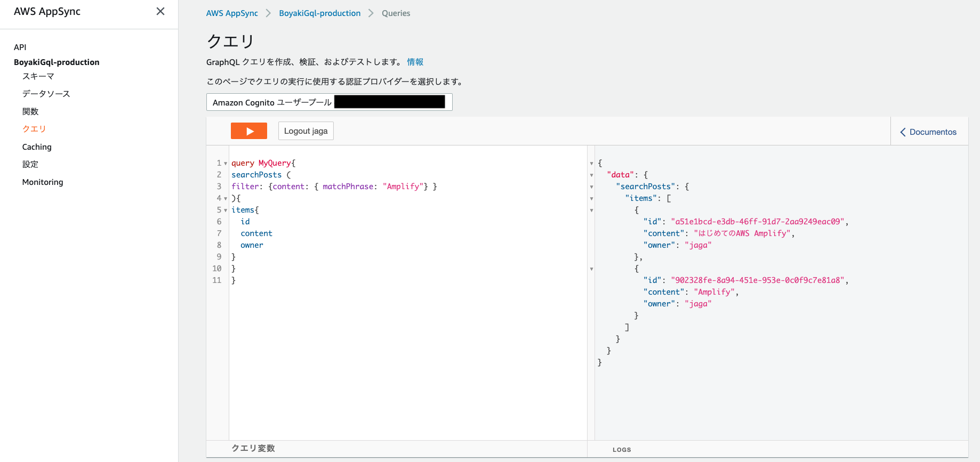Click the second item's "Amplify" content value
This screenshot has width=980, height=462.
click(x=714, y=292)
